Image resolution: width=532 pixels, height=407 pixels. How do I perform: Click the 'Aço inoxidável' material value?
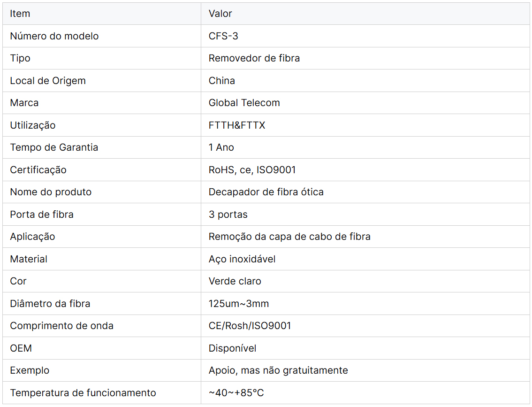coord(242,259)
